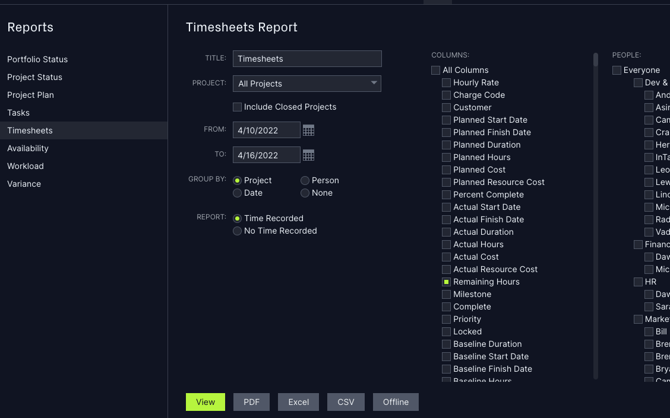The image size is (670, 418).
Task: Enable the Locked column
Action: (446, 331)
